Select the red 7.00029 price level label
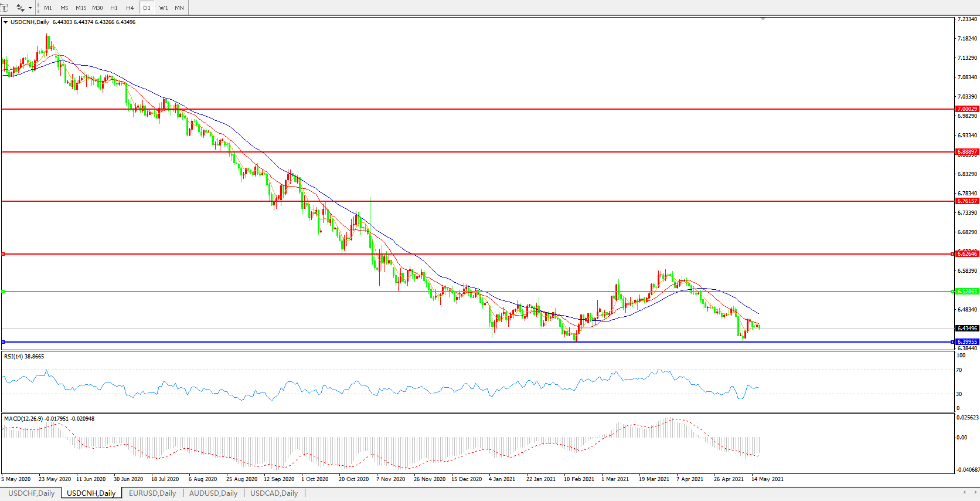The image size is (980, 501). 967,109
